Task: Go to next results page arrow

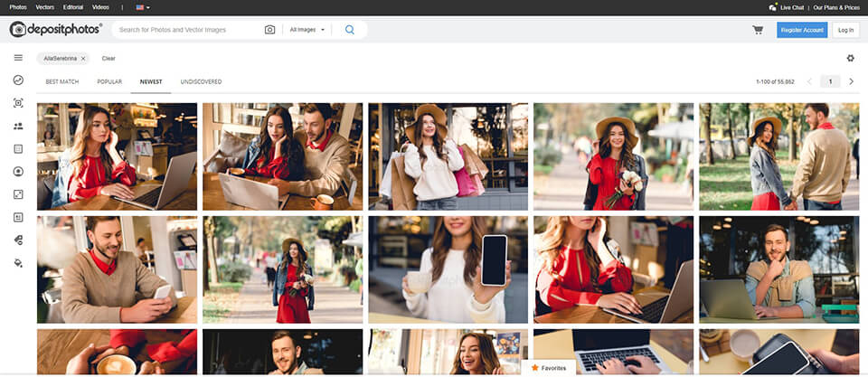Action: 851,81
